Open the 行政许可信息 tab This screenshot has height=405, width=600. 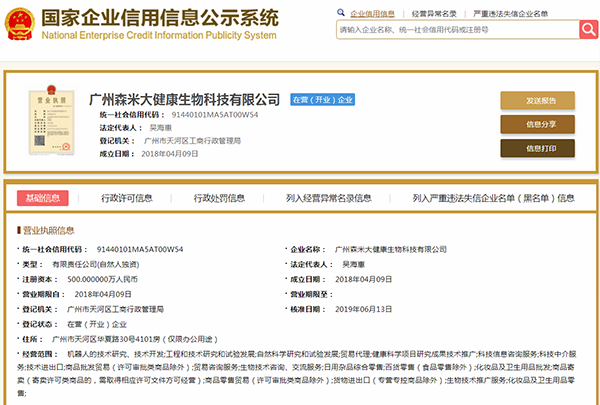coord(127,198)
